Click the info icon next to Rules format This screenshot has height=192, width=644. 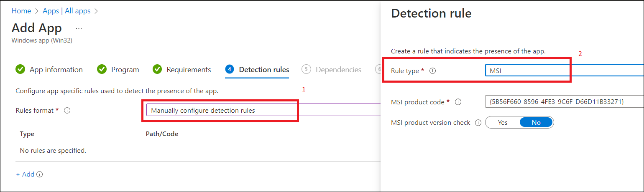67,111
